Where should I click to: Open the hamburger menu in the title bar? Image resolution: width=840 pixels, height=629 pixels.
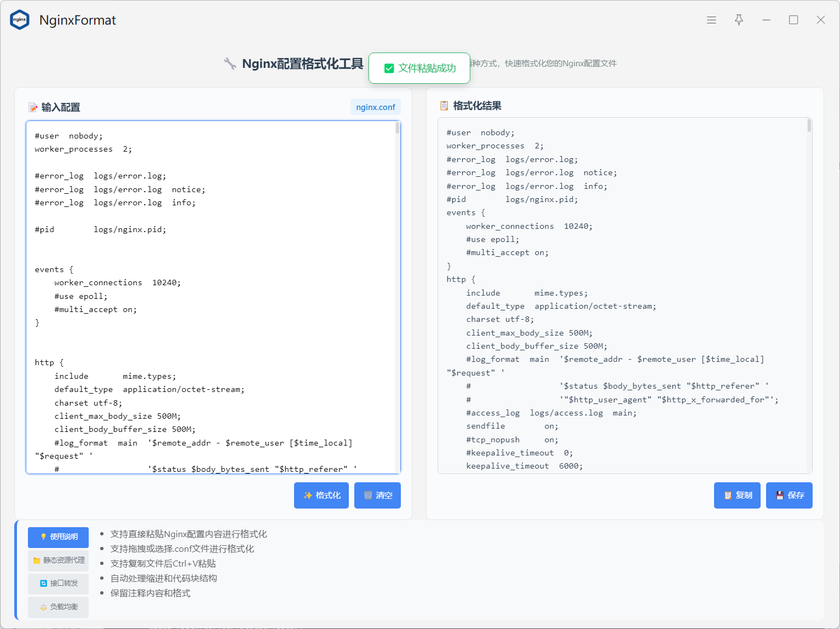tap(711, 20)
